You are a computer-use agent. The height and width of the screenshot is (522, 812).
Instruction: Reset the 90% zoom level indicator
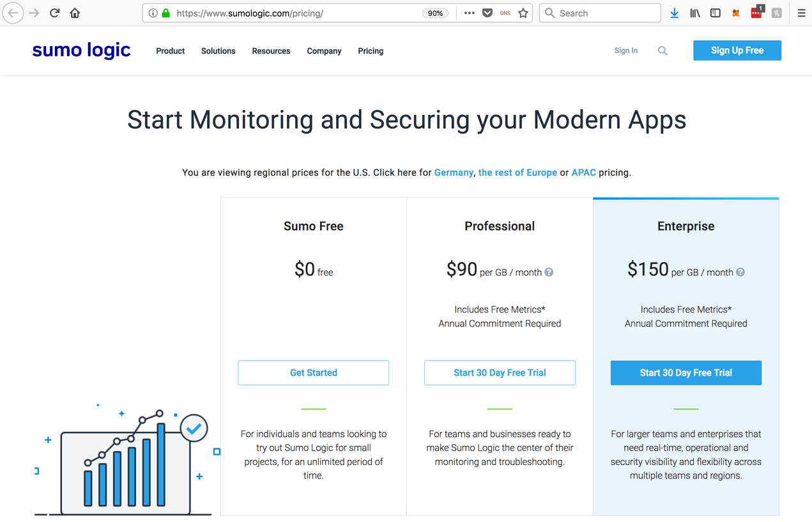tap(435, 13)
